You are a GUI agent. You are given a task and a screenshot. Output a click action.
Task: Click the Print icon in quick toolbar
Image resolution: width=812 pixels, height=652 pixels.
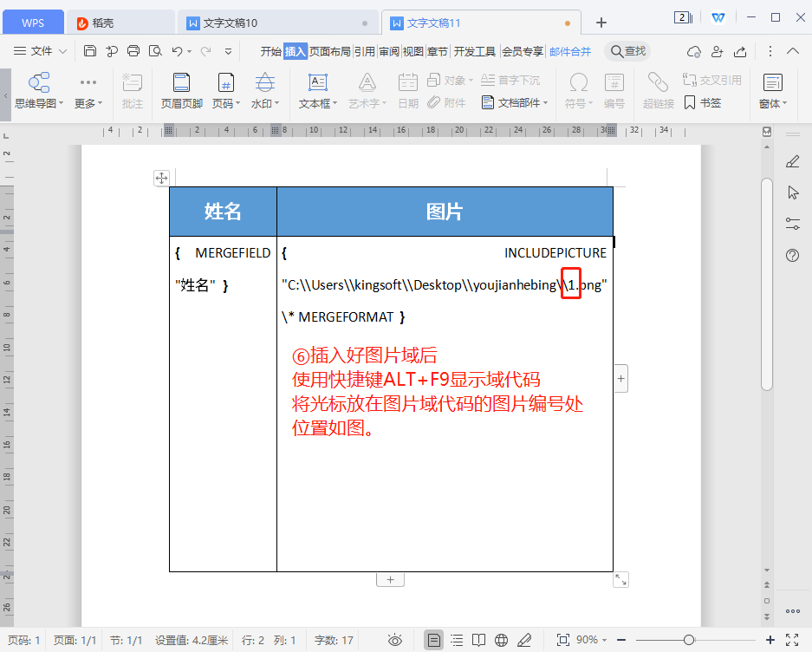[x=133, y=51]
